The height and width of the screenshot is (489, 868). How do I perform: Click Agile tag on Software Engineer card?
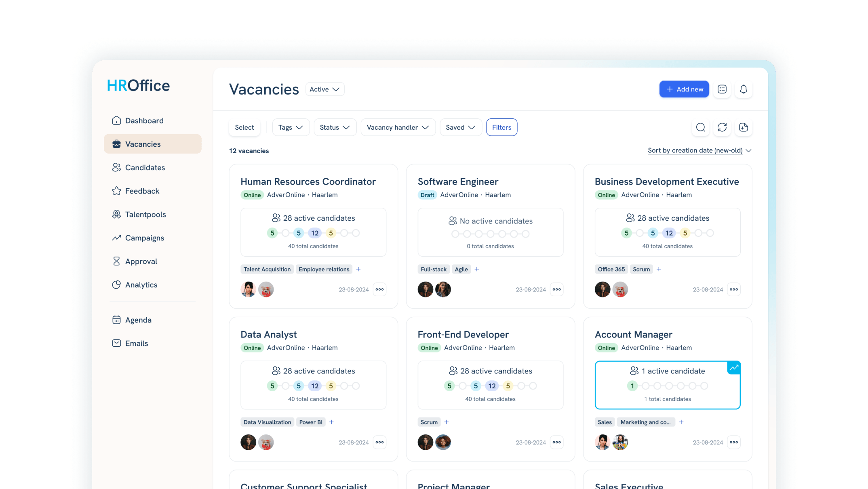(461, 269)
